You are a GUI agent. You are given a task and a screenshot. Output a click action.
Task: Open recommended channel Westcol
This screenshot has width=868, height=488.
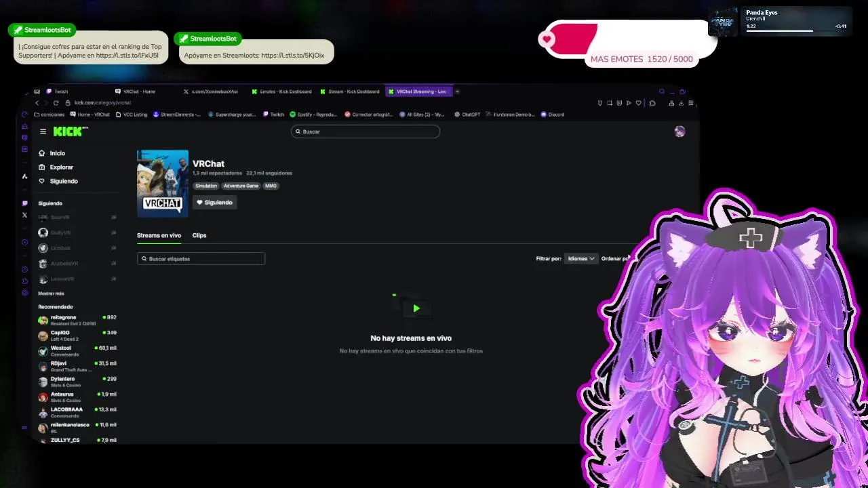[77, 350]
